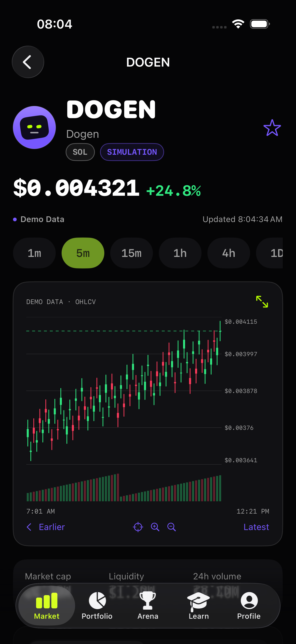Tap the Market cap label
Image resolution: width=296 pixels, height=644 pixels.
[x=48, y=576]
